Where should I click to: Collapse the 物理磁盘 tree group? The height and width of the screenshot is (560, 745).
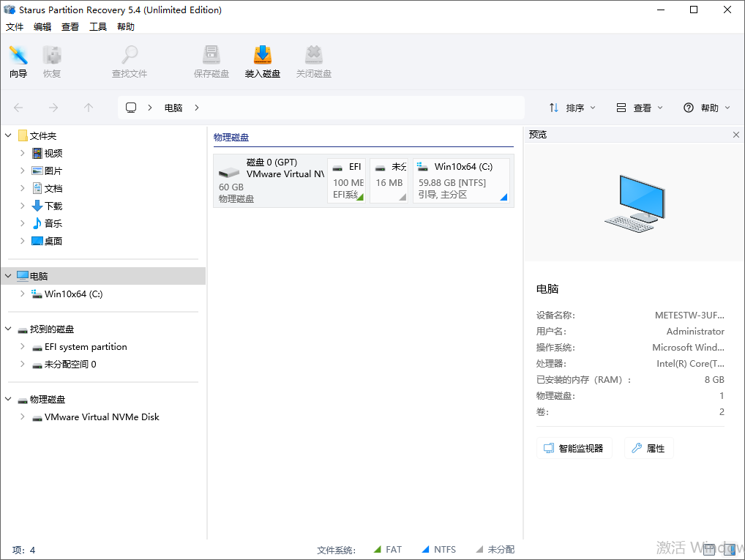[8, 400]
